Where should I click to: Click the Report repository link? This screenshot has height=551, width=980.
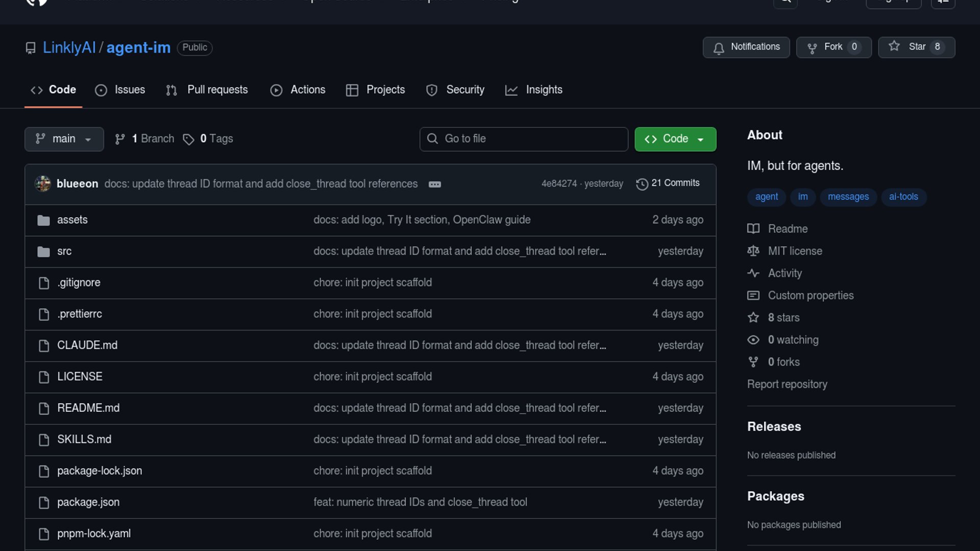[787, 384]
